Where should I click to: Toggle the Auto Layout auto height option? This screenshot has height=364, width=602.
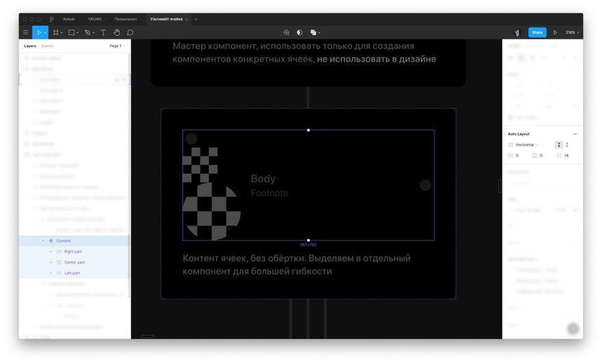[x=559, y=145]
